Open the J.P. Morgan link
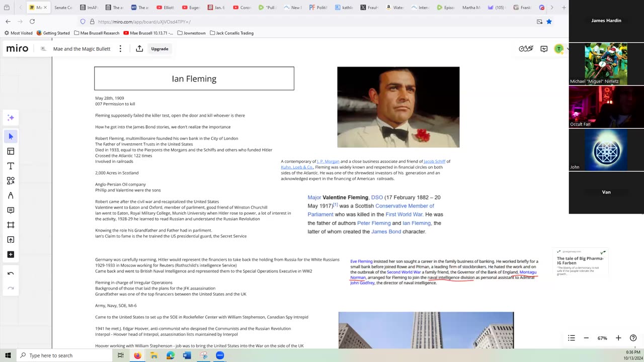Viewport: 644px width, 362px height. coord(328,161)
